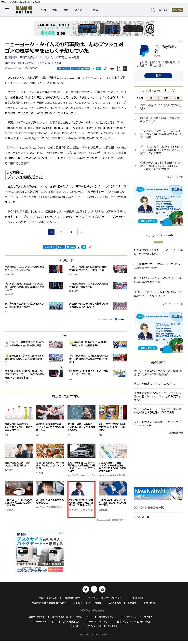Click the Hatena B! bookmark button at top
This screenshot has width=188, height=644.
[98, 69]
